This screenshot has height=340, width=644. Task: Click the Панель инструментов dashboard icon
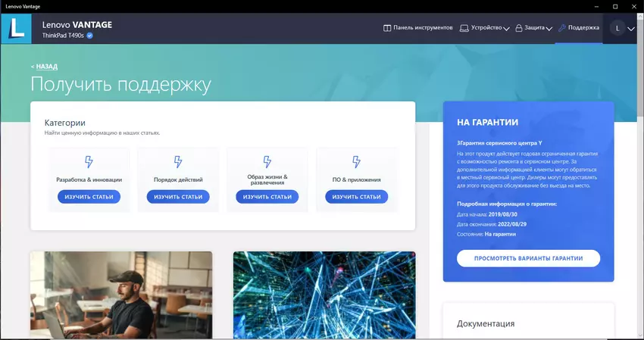pos(387,28)
